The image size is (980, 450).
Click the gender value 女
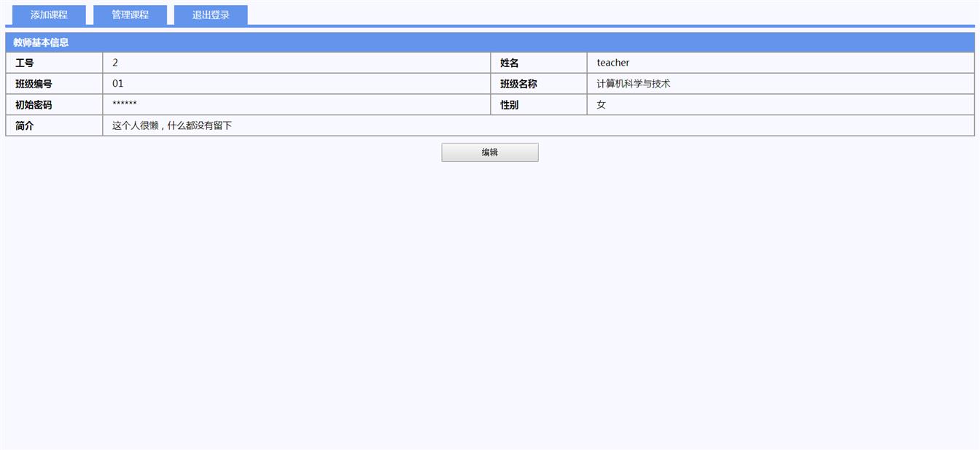pos(601,105)
